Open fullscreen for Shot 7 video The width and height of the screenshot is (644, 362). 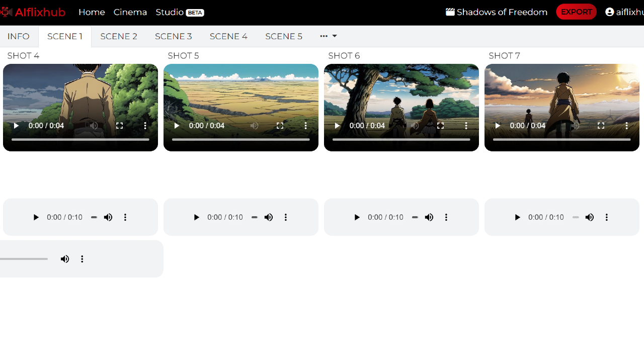[601, 126]
